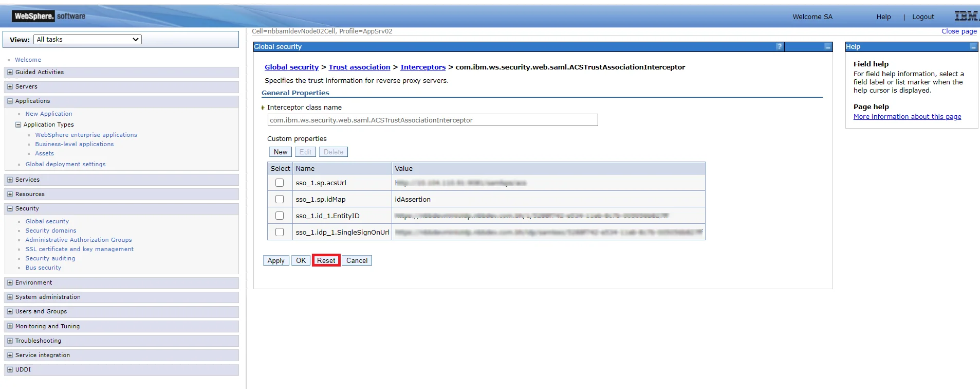Click the Name column header

click(342, 168)
